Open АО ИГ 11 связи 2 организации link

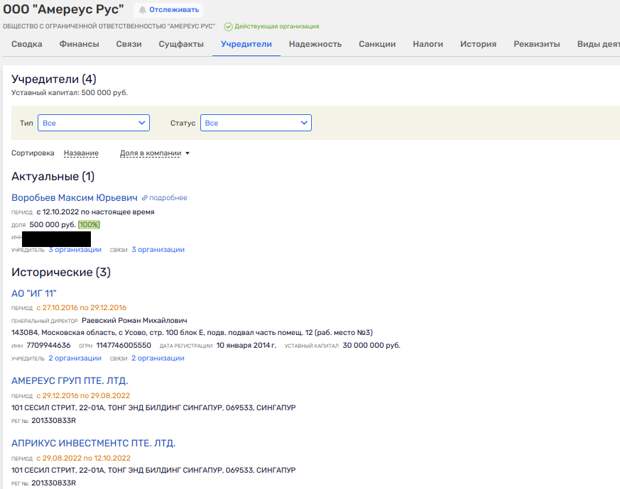[x=158, y=358]
